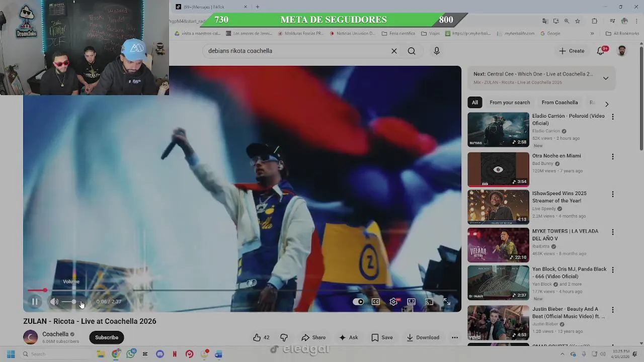Viewport: 644px width, 362px height.
Task: Toggle closed captions (CC) button
Action: click(376, 302)
